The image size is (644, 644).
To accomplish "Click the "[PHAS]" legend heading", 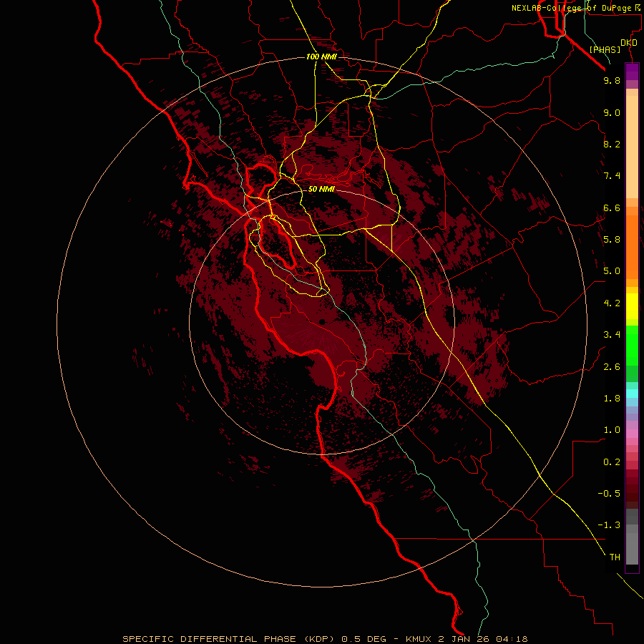I will coord(605,49).
